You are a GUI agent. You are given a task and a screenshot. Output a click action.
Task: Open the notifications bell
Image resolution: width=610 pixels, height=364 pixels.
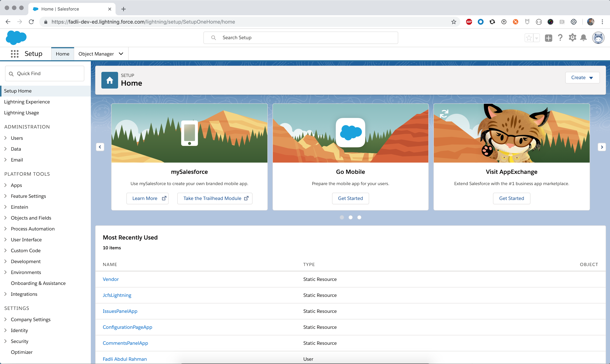(583, 38)
